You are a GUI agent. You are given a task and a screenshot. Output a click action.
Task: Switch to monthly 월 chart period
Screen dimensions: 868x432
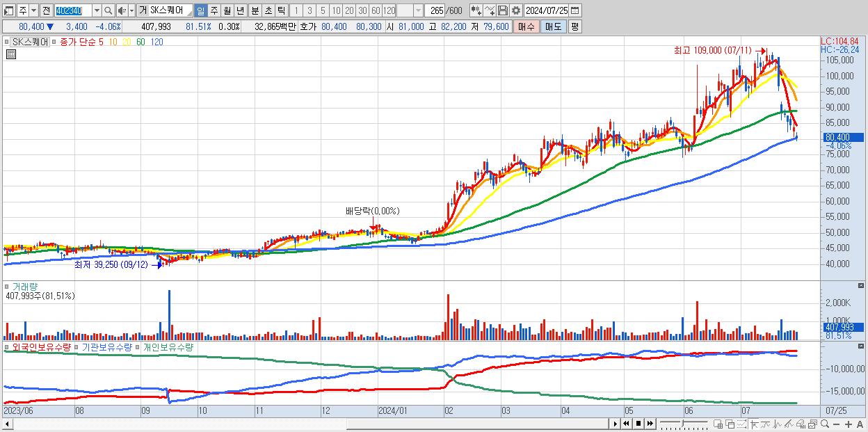point(227,11)
